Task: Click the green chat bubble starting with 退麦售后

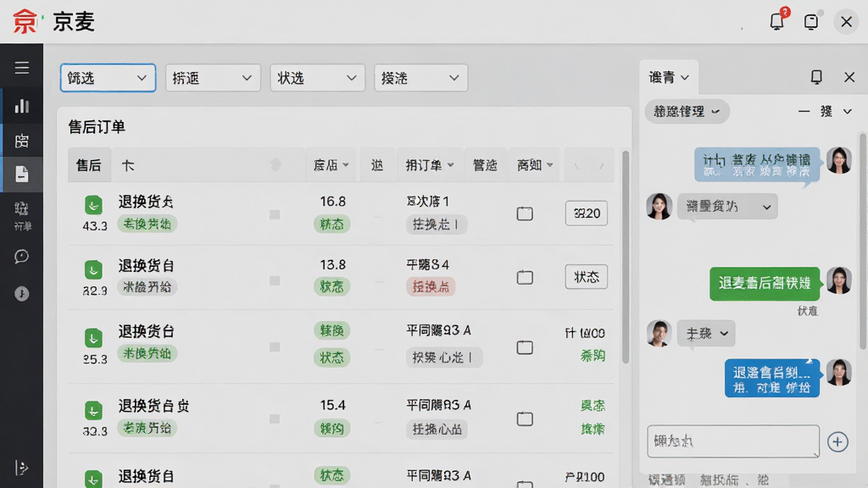Action: [x=765, y=283]
